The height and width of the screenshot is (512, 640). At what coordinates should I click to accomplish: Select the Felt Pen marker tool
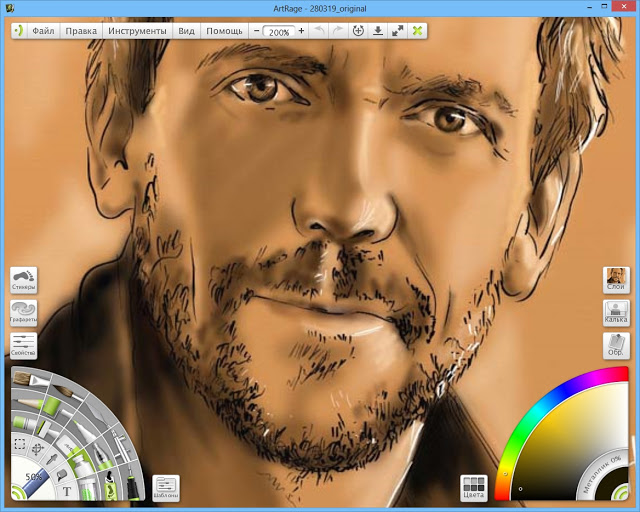pyautogui.click(x=84, y=432)
